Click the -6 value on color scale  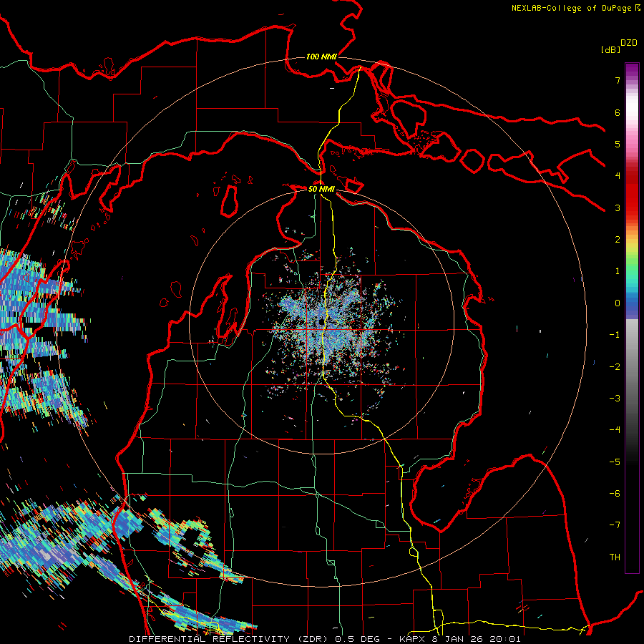(615, 494)
